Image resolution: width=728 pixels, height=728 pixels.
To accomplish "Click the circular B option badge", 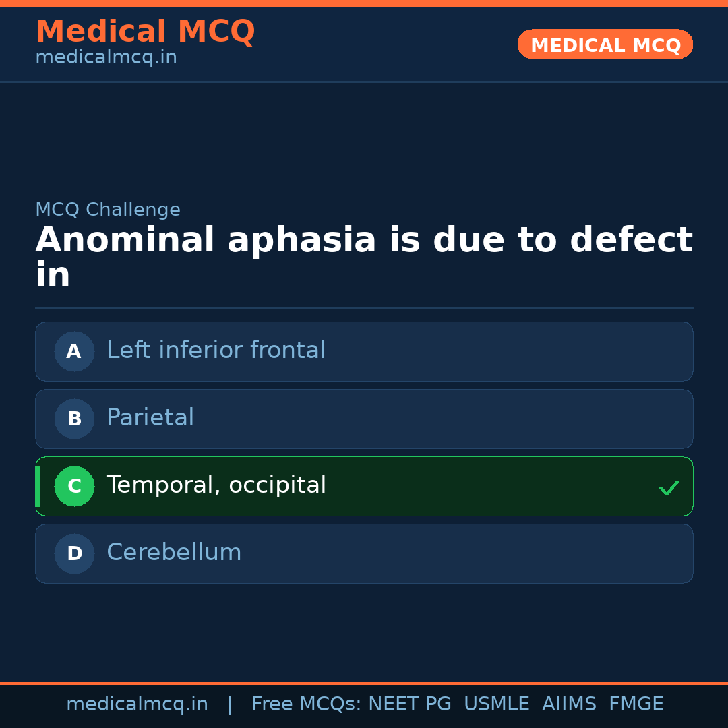I will (74, 419).
